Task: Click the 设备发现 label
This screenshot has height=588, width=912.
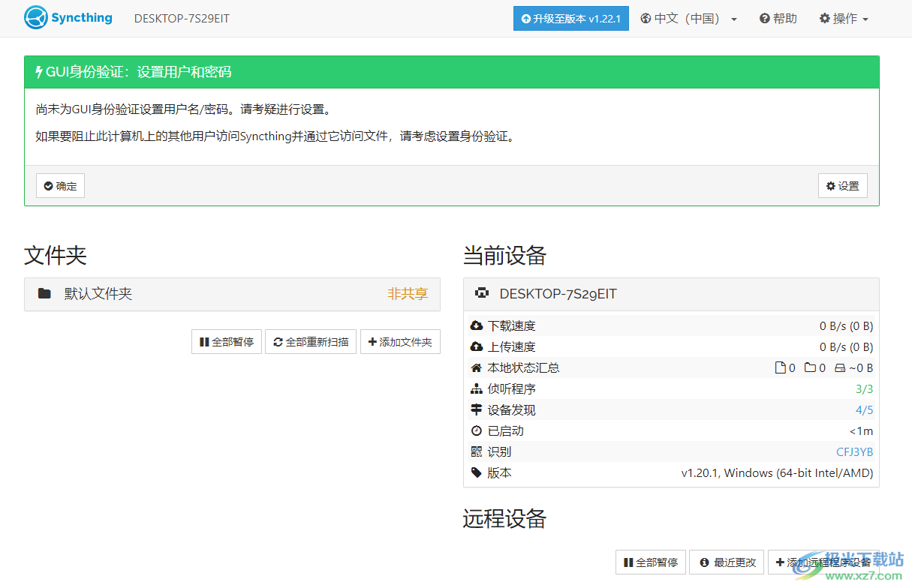Action: coord(512,410)
